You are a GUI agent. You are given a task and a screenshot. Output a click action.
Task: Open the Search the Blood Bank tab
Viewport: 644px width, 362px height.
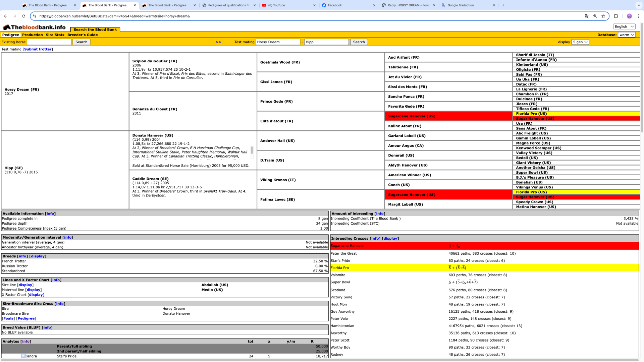tap(95, 29)
